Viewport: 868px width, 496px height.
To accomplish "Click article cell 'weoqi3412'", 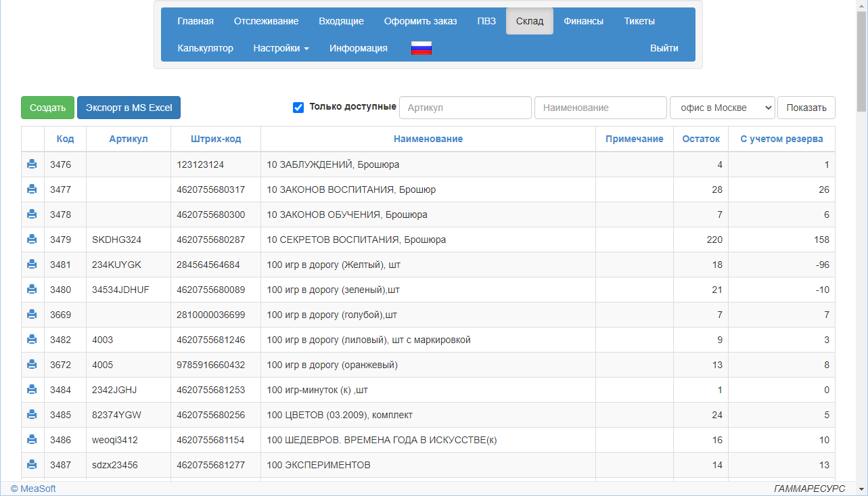I will pyautogui.click(x=129, y=440).
